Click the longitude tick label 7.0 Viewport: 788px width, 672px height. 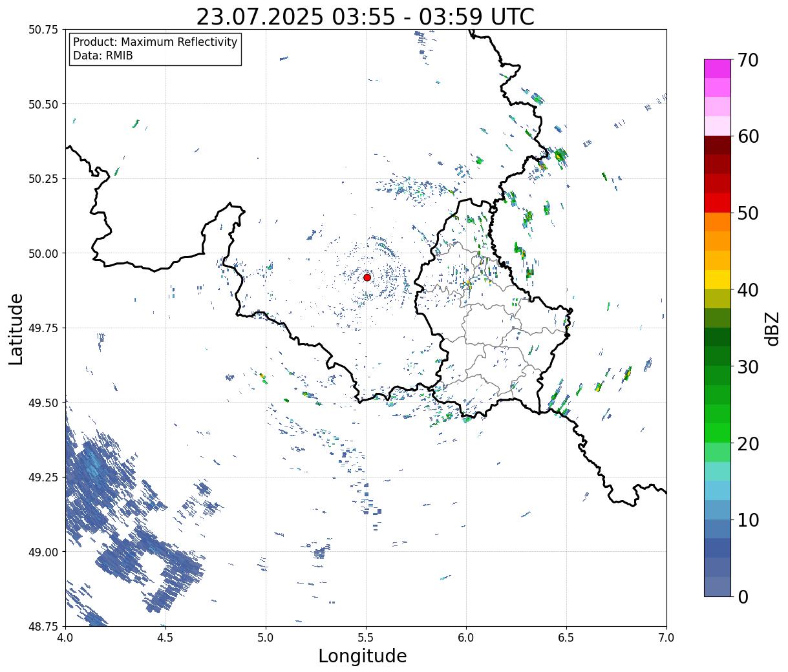666,638
